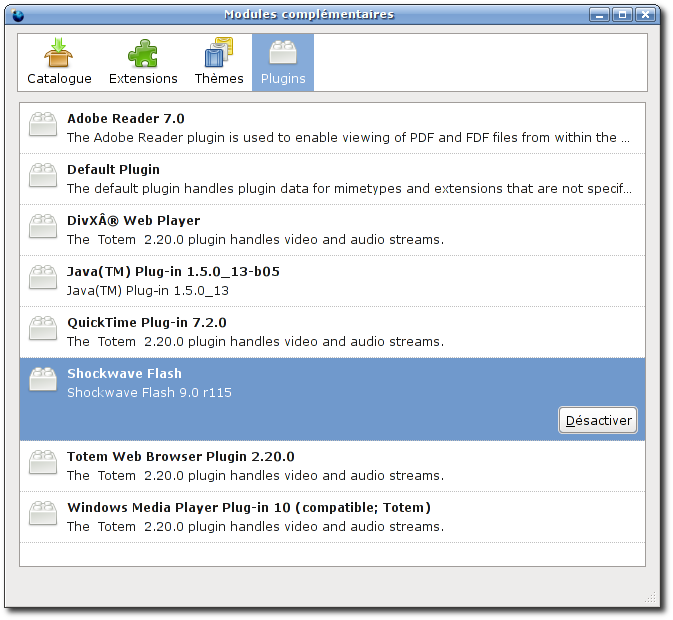
Task: Select the Default Plugin title
Action: tap(113, 169)
